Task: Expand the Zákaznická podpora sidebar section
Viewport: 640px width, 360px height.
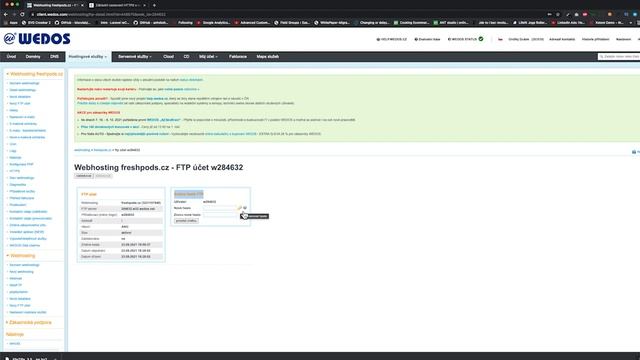Action: tap(29, 322)
